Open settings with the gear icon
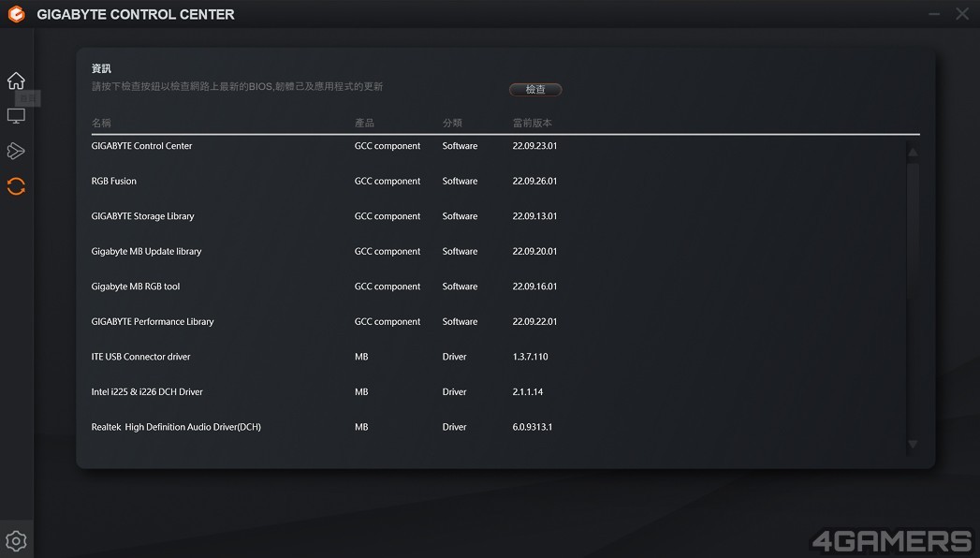 point(16,540)
